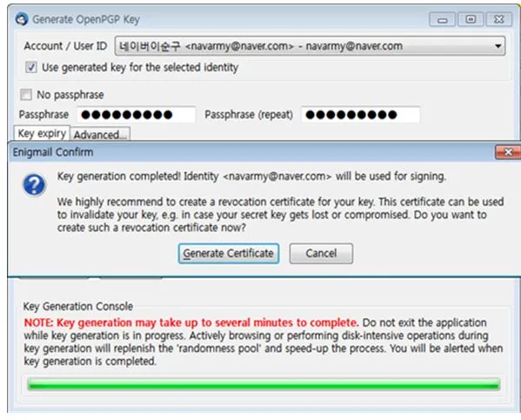Click Generate Certificate button

[x=228, y=254]
